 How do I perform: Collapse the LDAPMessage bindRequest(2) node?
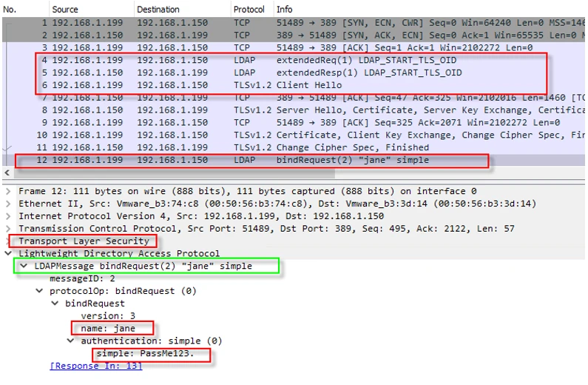(x=24, y=266)
